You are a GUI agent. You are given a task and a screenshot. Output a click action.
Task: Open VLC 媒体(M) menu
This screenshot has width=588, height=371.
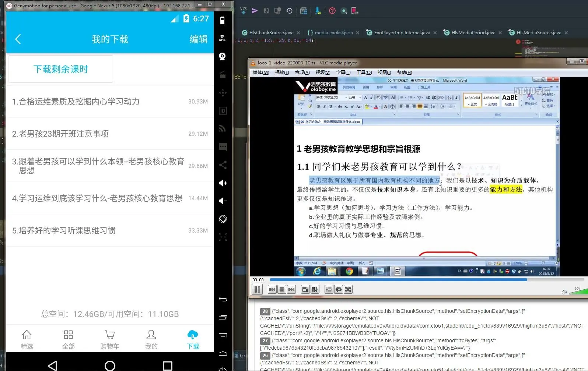[261, 73]
